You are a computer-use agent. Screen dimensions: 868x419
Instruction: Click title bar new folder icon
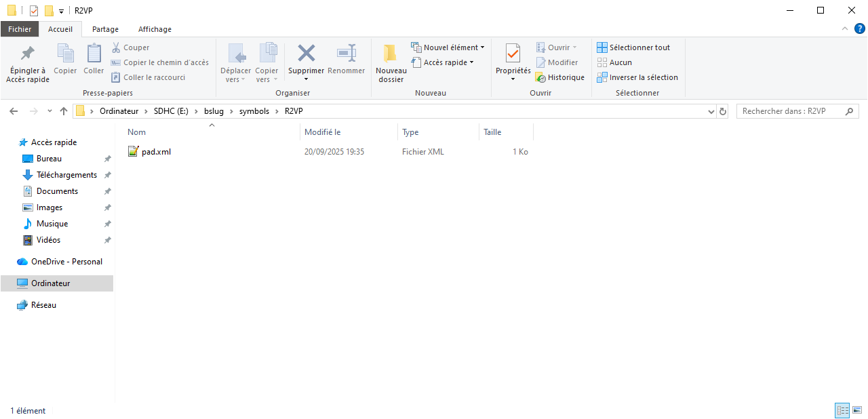pyautogui.click(x=49, y=10)
